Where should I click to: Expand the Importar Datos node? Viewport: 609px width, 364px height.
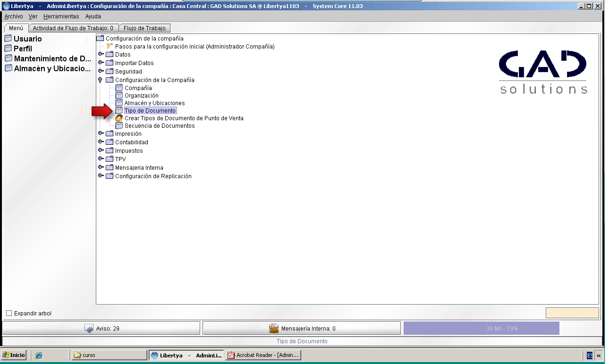(x=101, y=62)
